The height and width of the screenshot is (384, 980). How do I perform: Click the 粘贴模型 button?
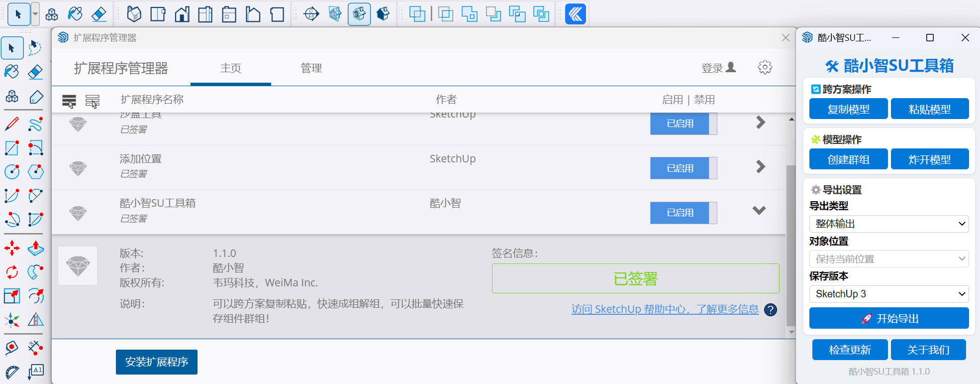[x=930, y=109]
